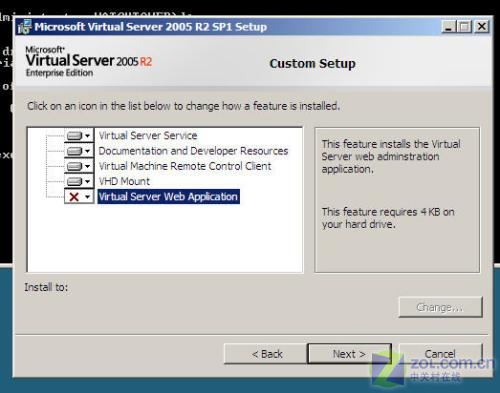The image size is (500, 393).
Task: Open Virtual Server Web Application red X dropdown
Action: click(x=79, y=197)
